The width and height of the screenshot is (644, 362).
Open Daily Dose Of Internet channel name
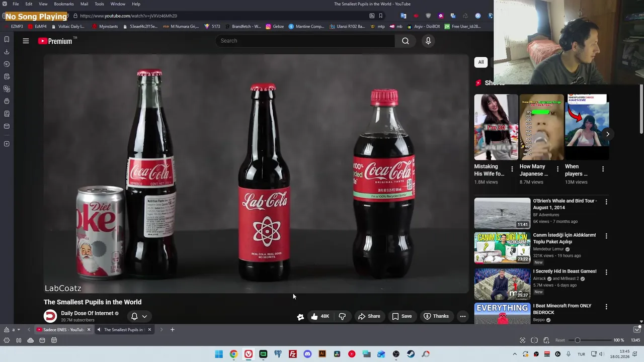(87, 313)
